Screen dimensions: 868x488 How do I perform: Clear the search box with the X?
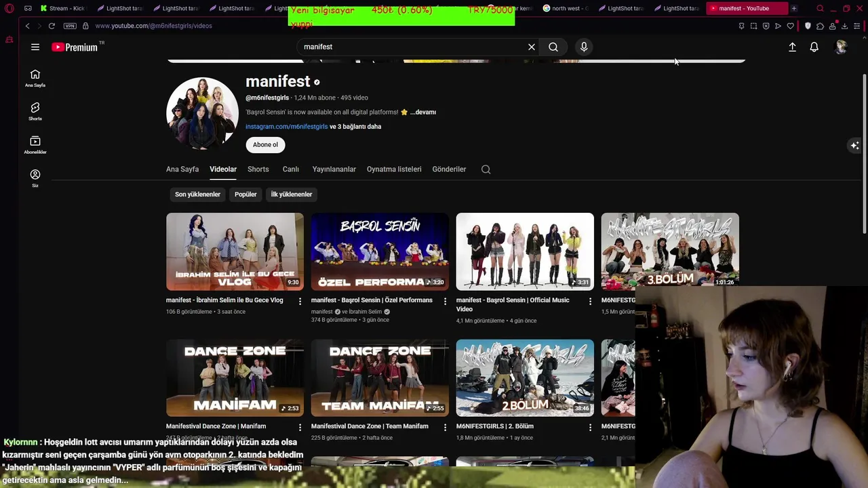tap(532, 47)
